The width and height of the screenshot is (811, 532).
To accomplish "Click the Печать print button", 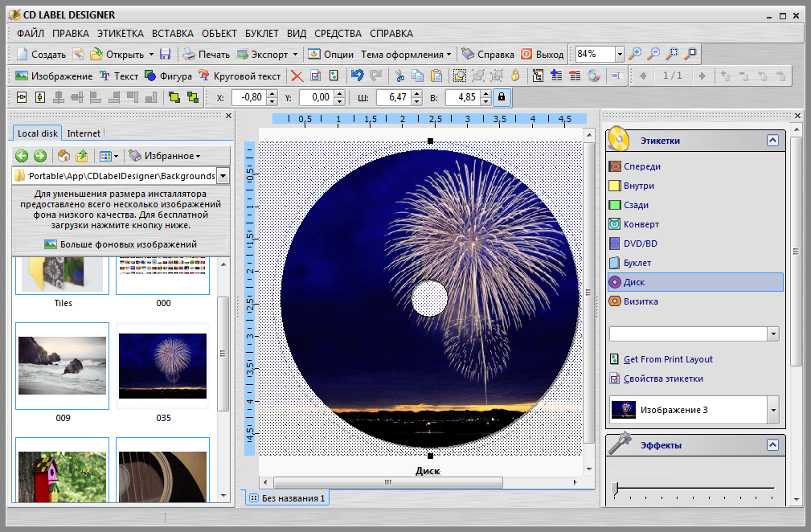I will coord(206,55).
